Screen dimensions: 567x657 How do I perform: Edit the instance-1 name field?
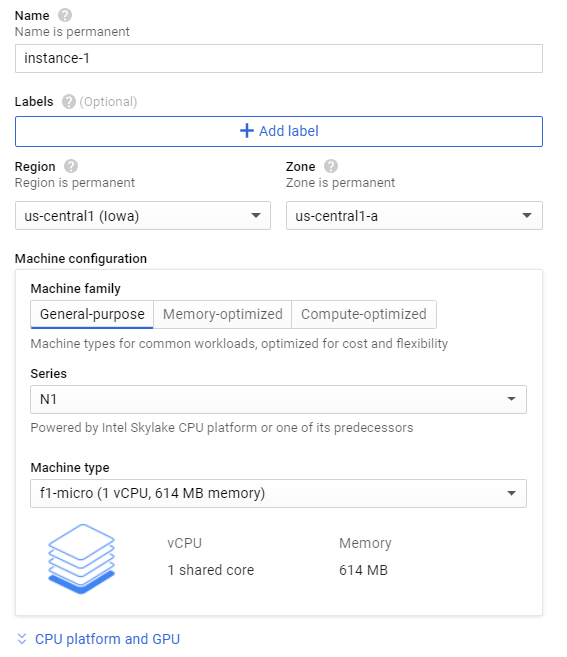coord(279,58)
